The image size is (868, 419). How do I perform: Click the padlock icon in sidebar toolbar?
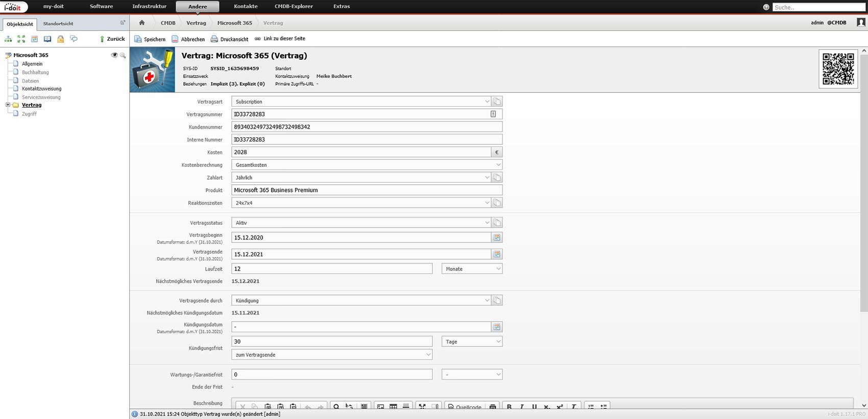(x=60, y=39)
